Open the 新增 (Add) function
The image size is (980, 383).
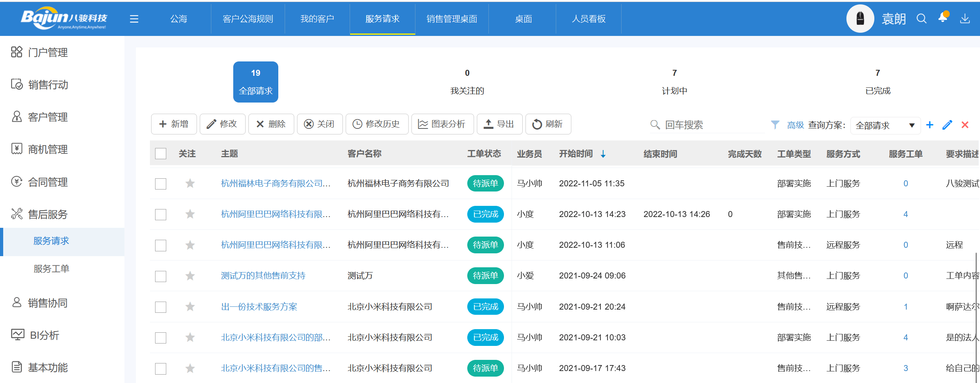174,124
